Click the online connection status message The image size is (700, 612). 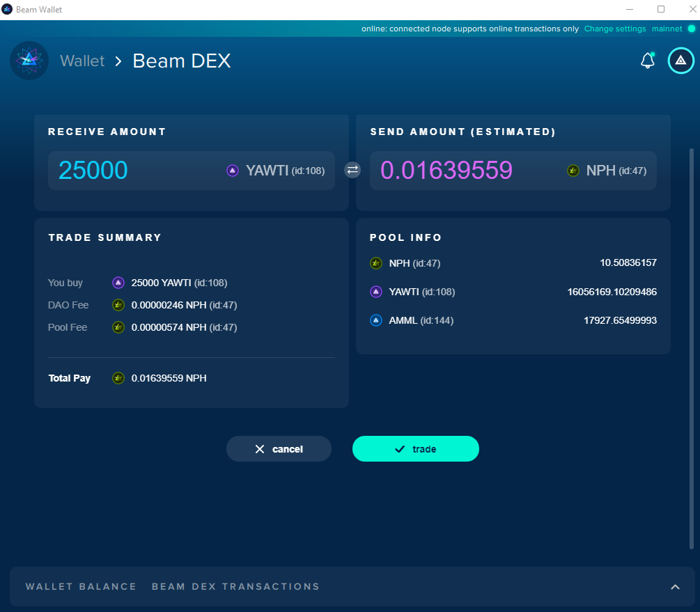[470, 29]
